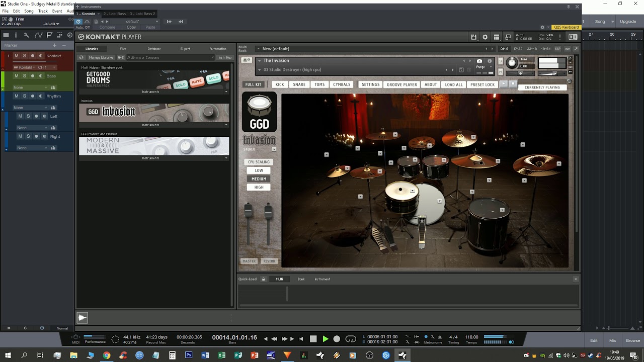This screenshot has height=362, width=644.
Task: Open the Expert tab
Action: (x=185, y=49)
